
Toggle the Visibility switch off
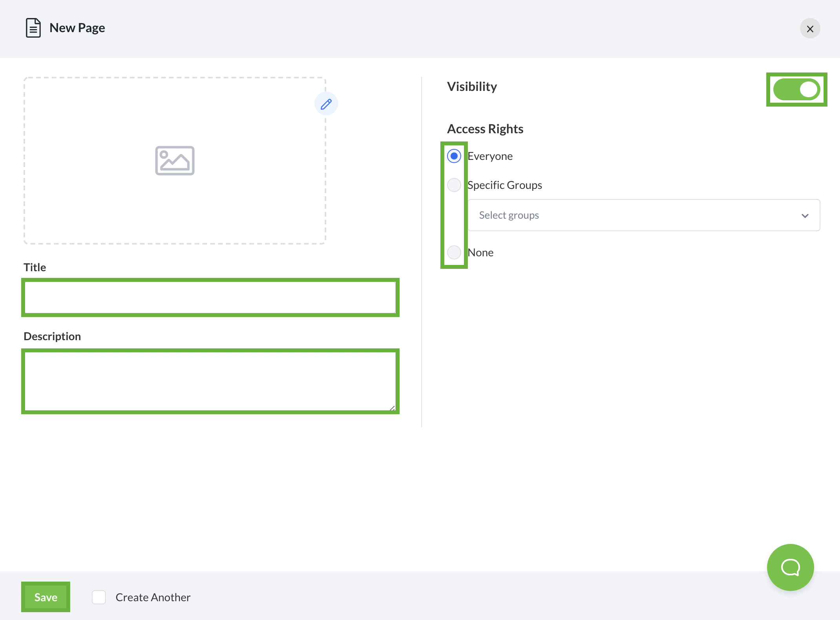[796, 89]
